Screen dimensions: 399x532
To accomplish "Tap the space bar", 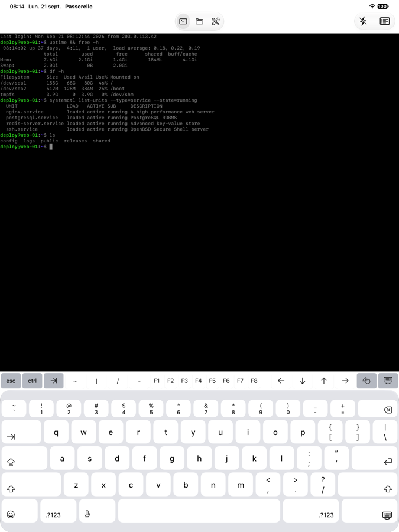I will (199, 511).
